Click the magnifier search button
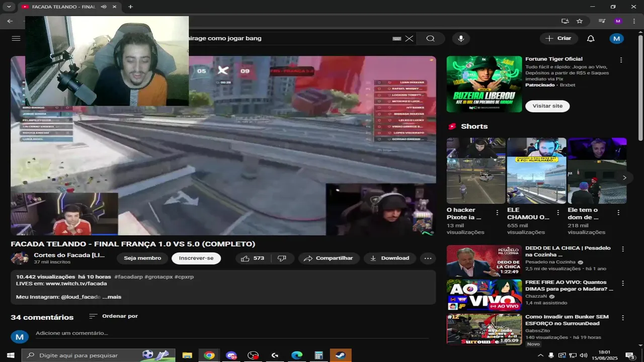The width and height of the screenshot is (644, 362). coord(430,38)
